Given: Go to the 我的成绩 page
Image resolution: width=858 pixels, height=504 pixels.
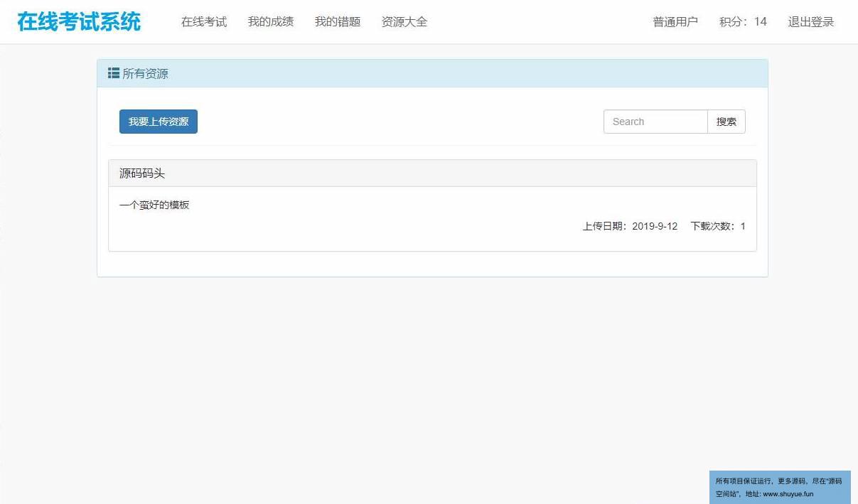Looking at the screenshot, I should [271, 22].
